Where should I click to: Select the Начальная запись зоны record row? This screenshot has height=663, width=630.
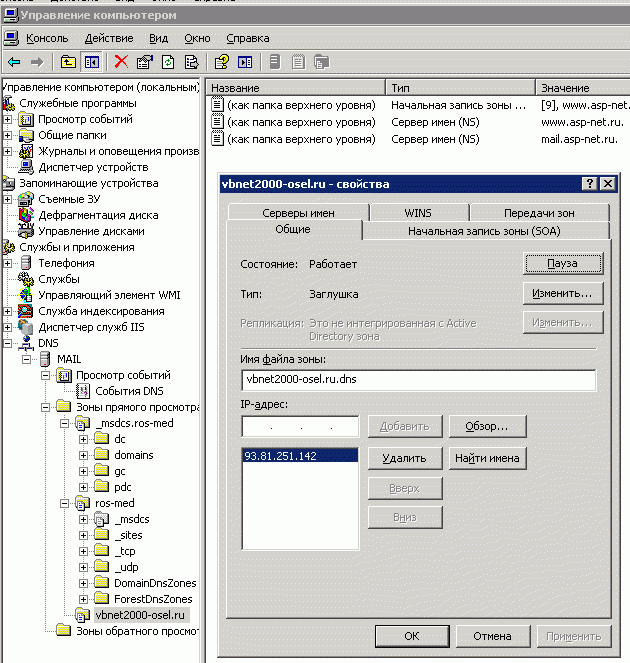point(419,105)
